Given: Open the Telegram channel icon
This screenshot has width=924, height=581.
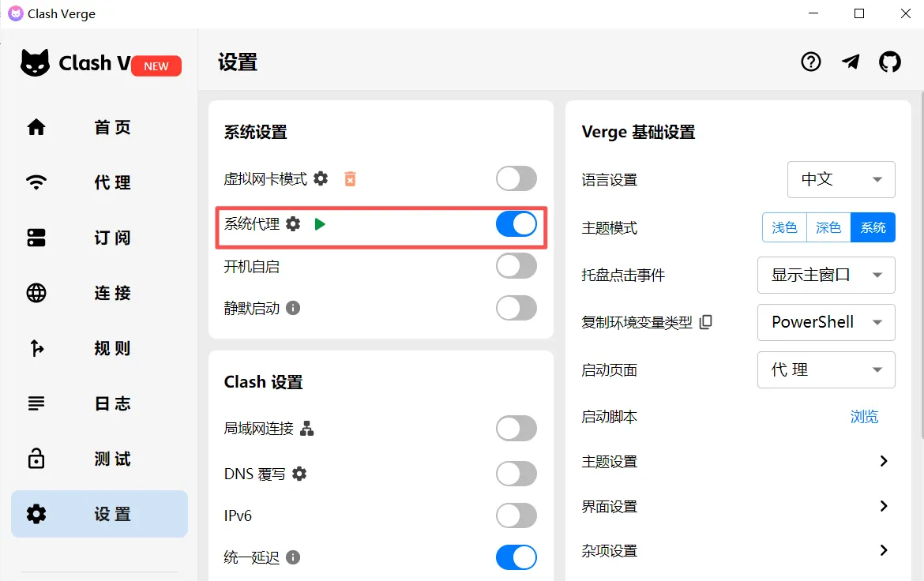Looking at the screenshot, I should click(x=851, y=61).
